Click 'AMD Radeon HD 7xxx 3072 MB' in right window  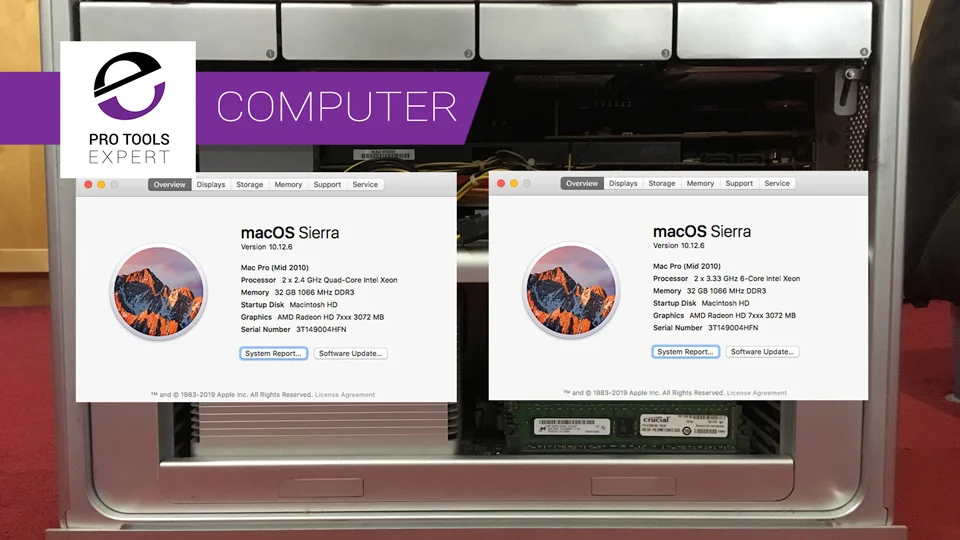[743, 315]
